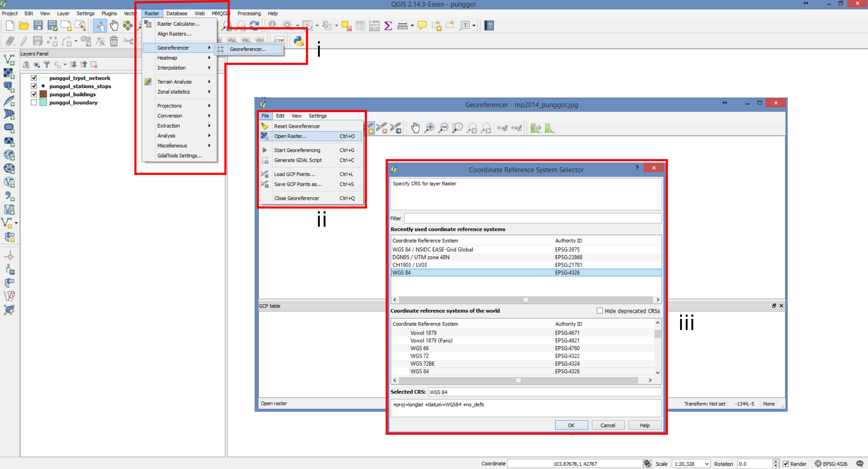Viewport: 868px width, 469px height.
Task: Click the Python console icon
Action: (299, 41)
